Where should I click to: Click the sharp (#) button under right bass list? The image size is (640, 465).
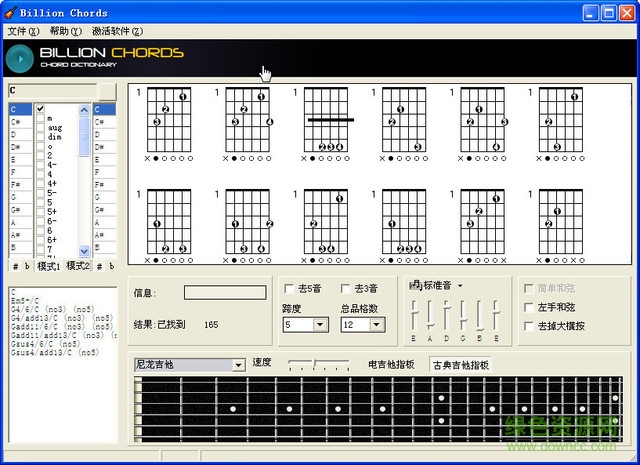click(99, 266)
